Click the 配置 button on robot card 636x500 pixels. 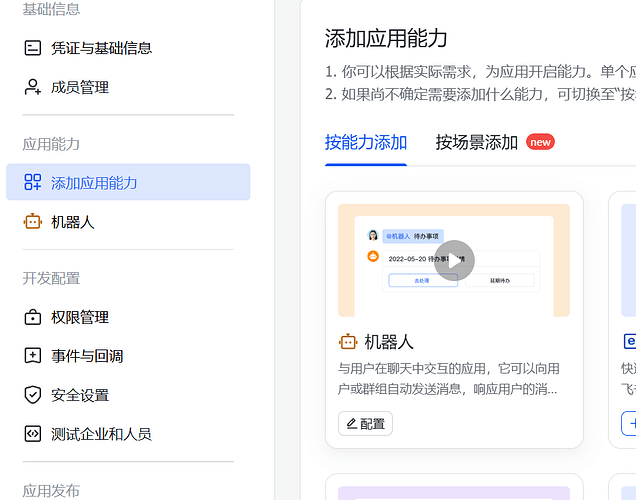pos(365,424)
